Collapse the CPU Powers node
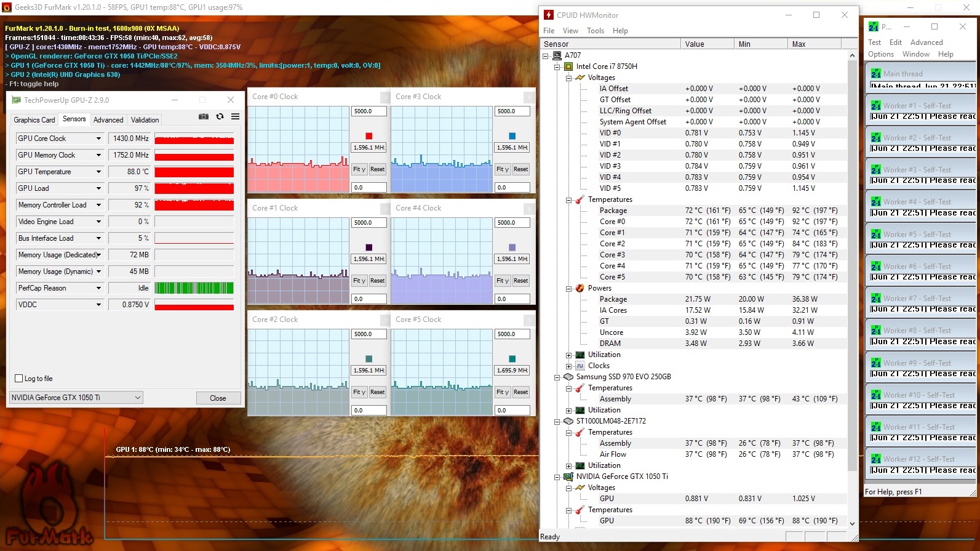The height and width of the screenshot is (551, 980). pos(569,288)
